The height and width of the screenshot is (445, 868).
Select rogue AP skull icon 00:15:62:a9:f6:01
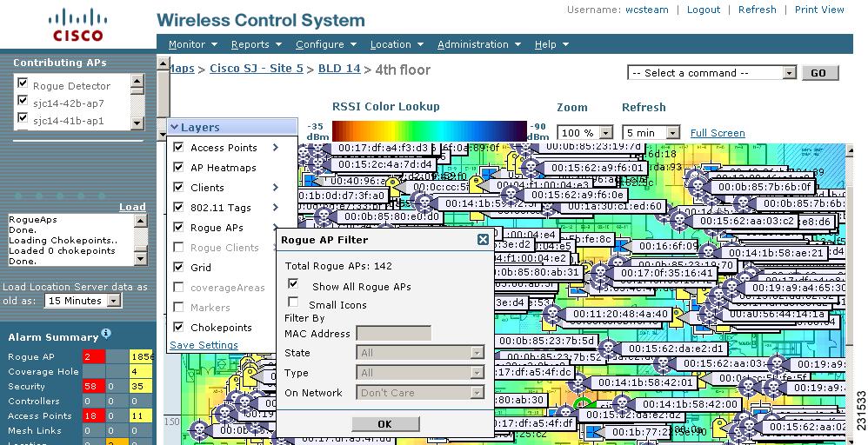pos(530,167)
